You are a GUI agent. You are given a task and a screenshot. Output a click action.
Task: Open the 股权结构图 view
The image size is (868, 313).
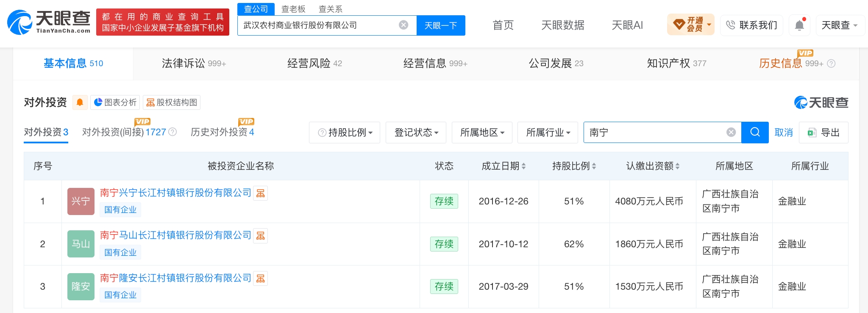tap(172, 102)
